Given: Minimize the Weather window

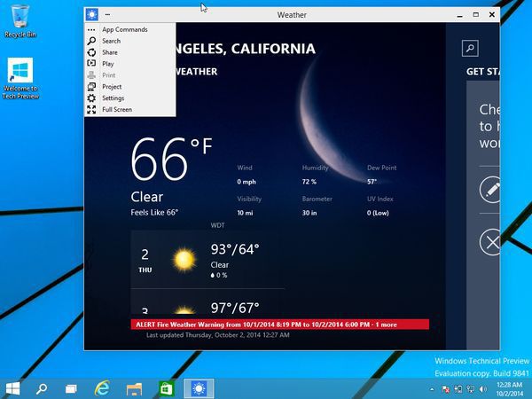Looking at the screenshot, I should (459, 15).
